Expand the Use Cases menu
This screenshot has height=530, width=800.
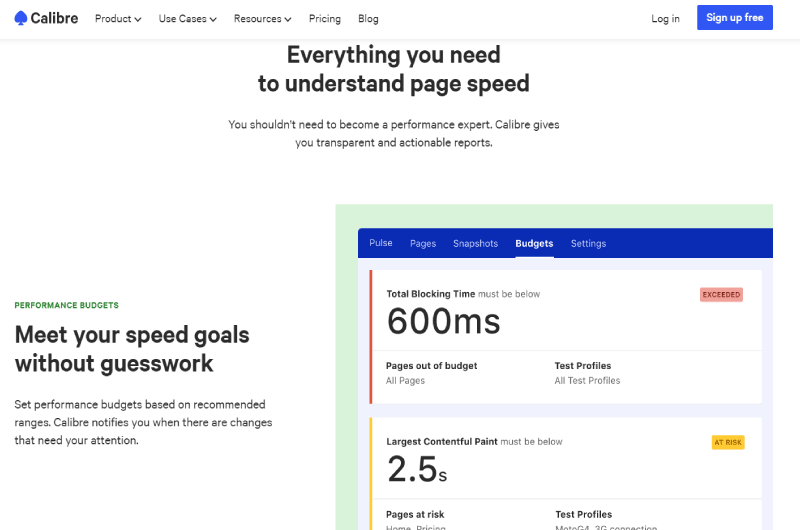click(x=187, y=19)
